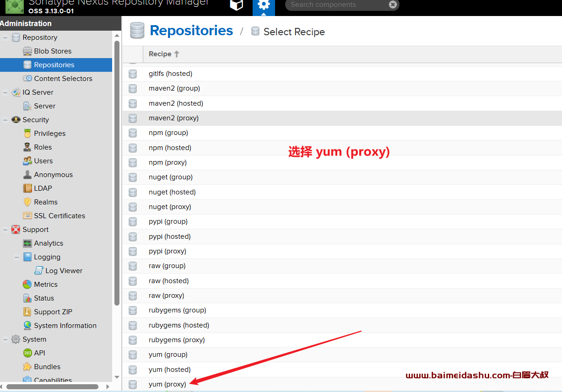Pick the npm (proxy) recipe
The height and width of the screenshot is (392, 562).
pos(342,162)
